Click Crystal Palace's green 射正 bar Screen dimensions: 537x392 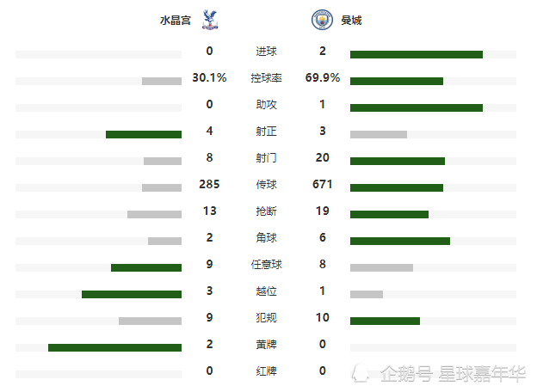coord(144,134)
